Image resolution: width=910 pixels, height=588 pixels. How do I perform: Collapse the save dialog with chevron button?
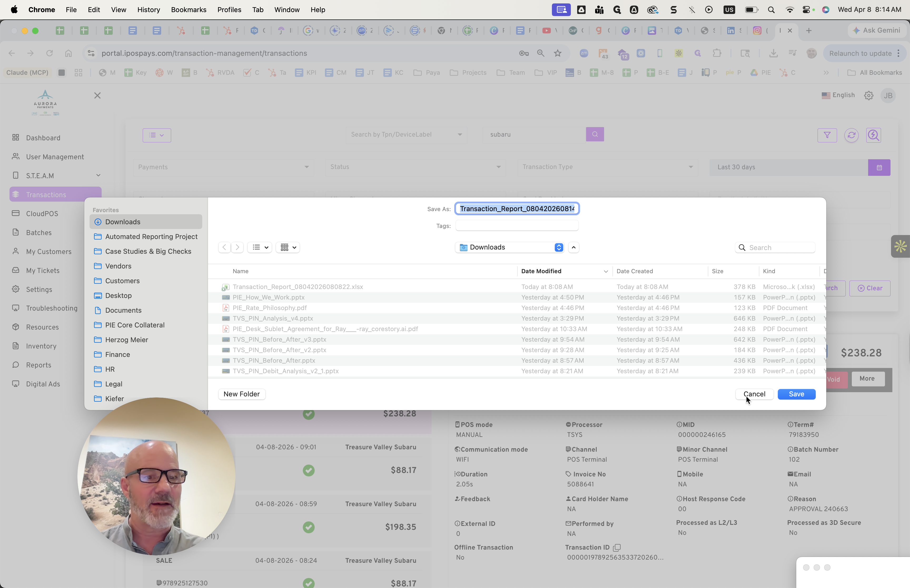coord(573,247)
